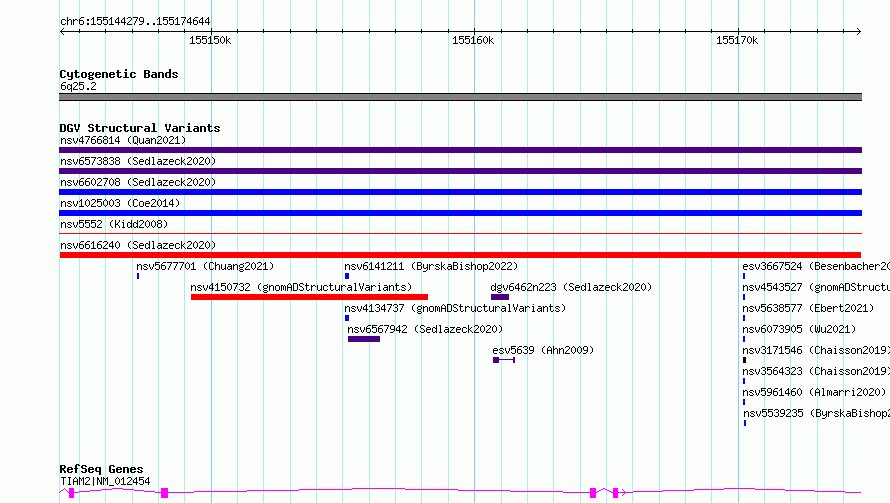Click the thick red bar under nsv6616240
Screen dimensions: 890x503
coord(460,255)
